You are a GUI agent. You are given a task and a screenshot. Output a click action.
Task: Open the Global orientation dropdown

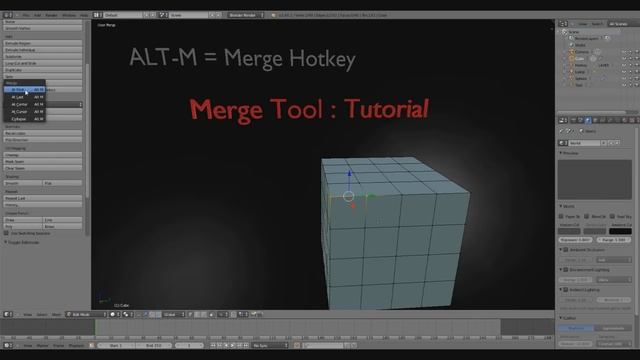[174, 314]
